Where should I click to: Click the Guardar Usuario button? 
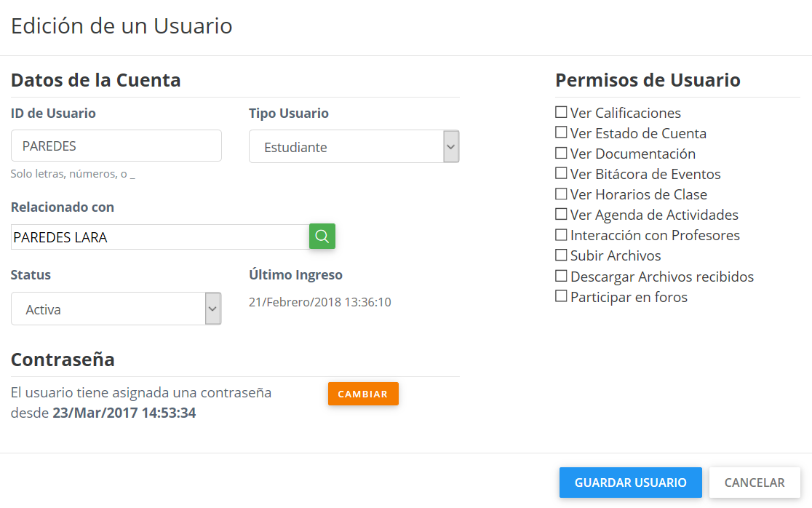pos(630,483)
